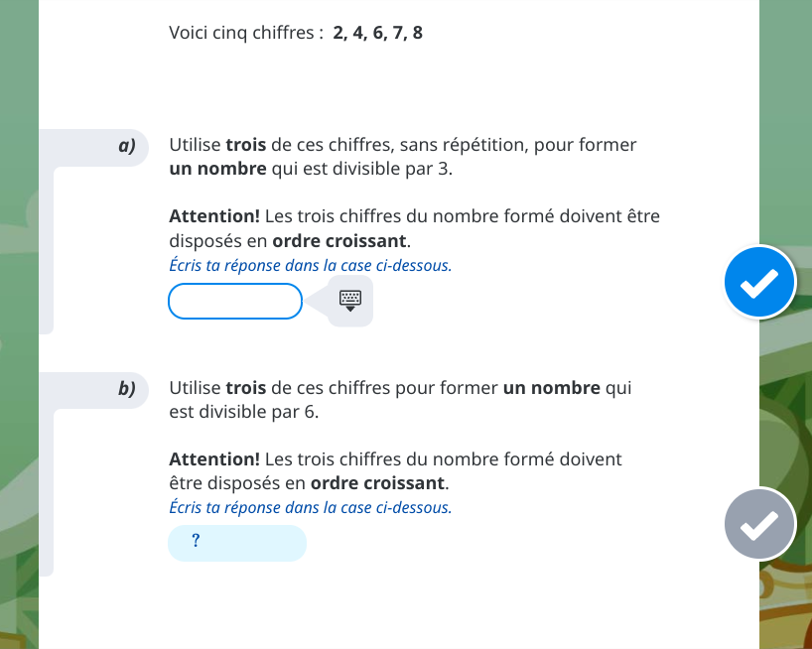Select the "?" answer field for b)
812x649 pixels.
pyautogui.click(x=237, y=543)
